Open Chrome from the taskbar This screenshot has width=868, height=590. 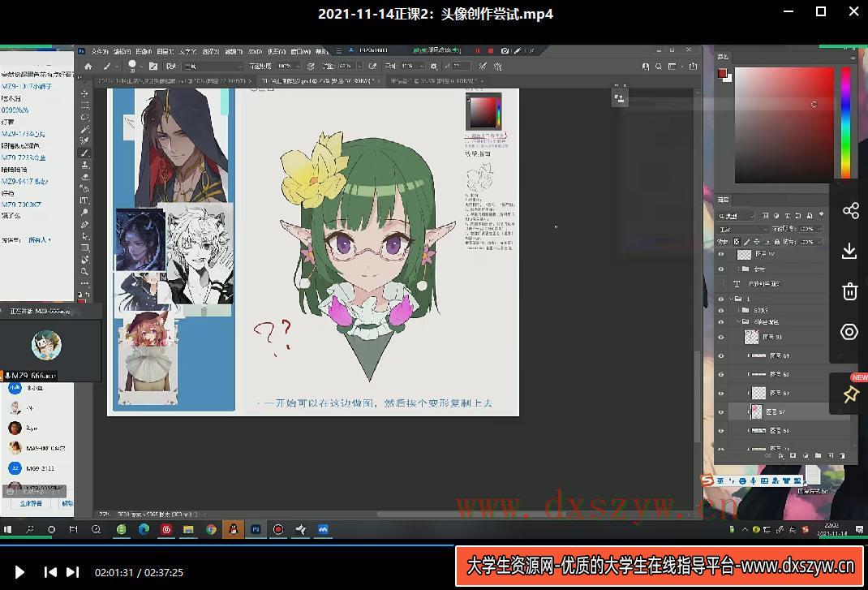[x=211, y=530]
